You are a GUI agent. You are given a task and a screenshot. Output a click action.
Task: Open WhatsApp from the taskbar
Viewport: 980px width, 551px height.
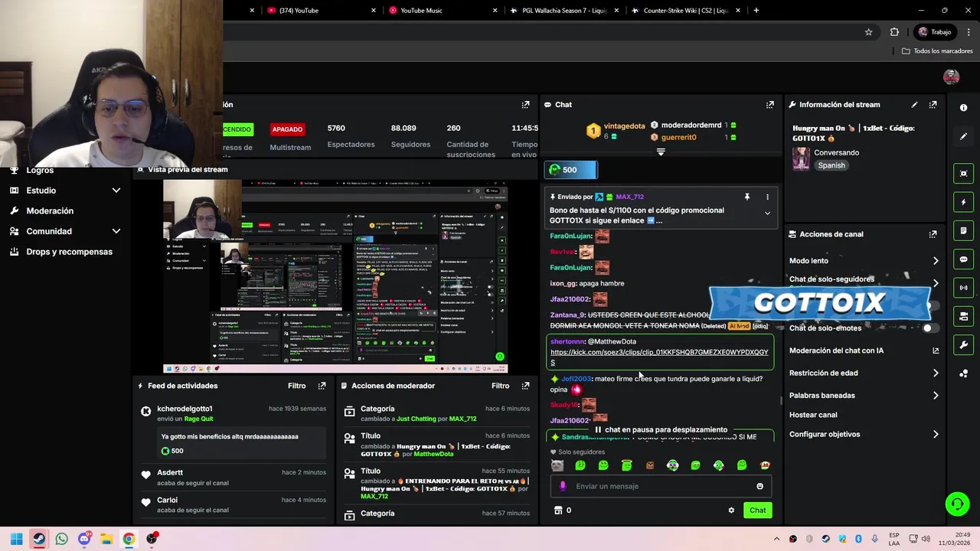61,539
